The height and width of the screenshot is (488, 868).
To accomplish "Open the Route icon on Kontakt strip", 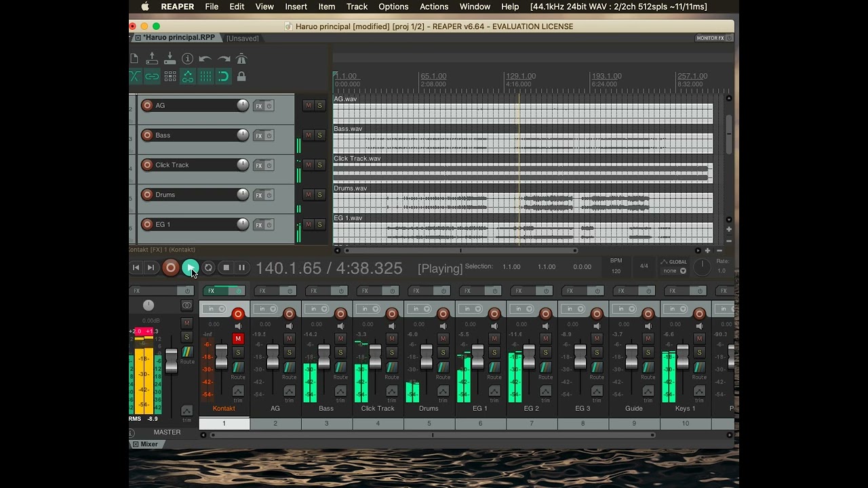I will click(238, 367).
